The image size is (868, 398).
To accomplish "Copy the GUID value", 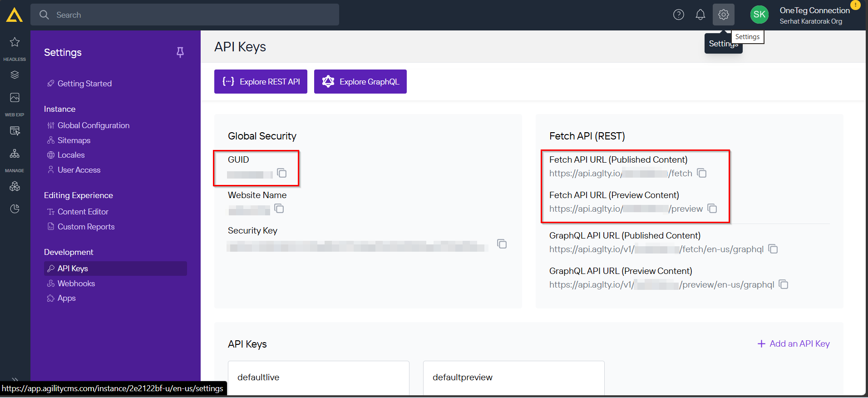I will point(282,173).
